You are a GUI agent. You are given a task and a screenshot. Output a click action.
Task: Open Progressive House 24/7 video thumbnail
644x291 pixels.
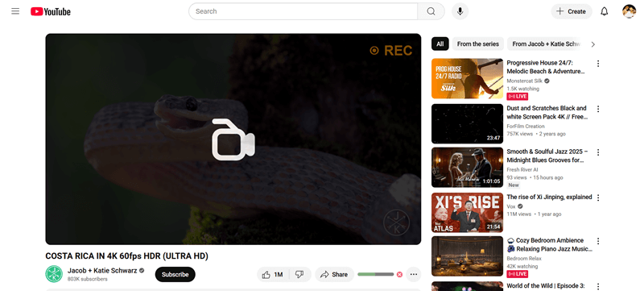[x=467, y=78]
